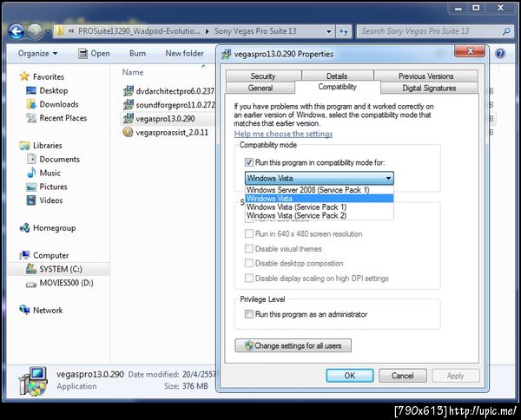Open Help me choose the settings link

283,134
